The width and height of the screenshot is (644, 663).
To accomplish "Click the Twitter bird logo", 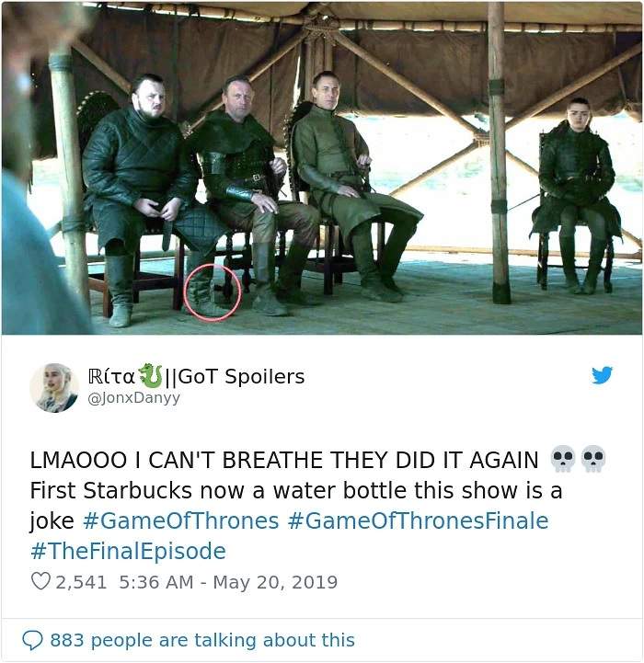I will coord(603,374).
